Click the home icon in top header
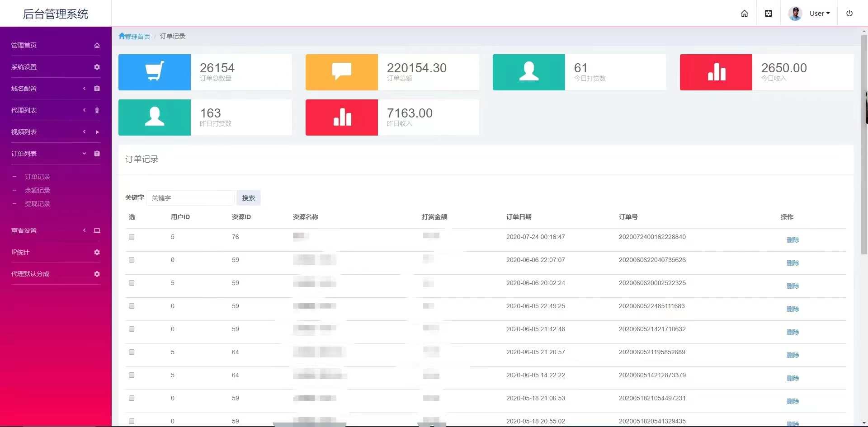The image size is (868, 427). coord(744,14)
